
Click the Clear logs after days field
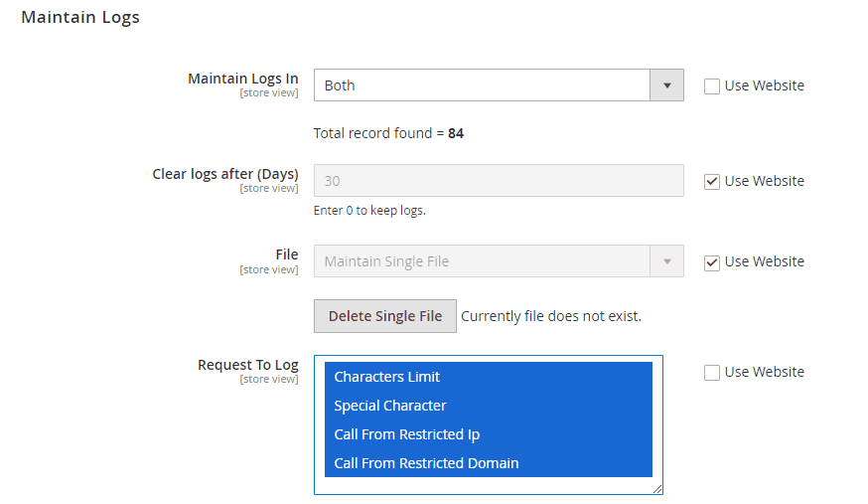click(499, 181)
